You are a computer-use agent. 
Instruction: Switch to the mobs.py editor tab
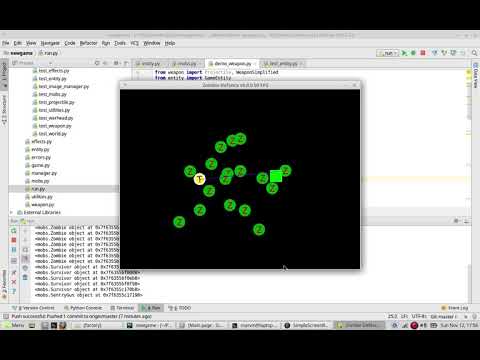(x=187, y=63)
